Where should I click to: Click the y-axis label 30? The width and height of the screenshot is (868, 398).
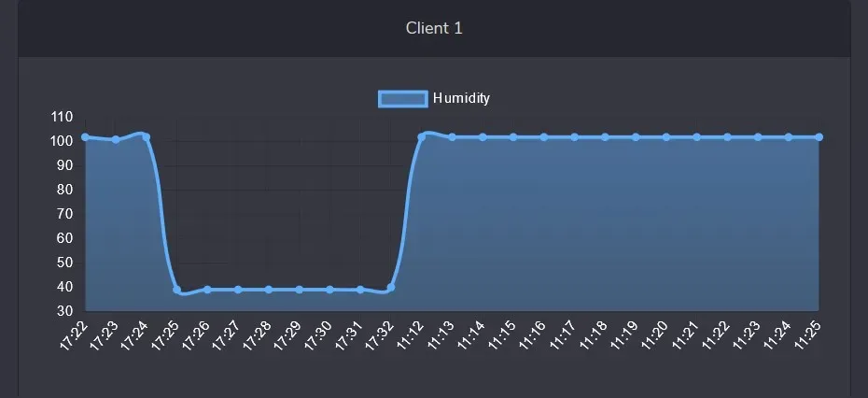[x=65, y=311]
